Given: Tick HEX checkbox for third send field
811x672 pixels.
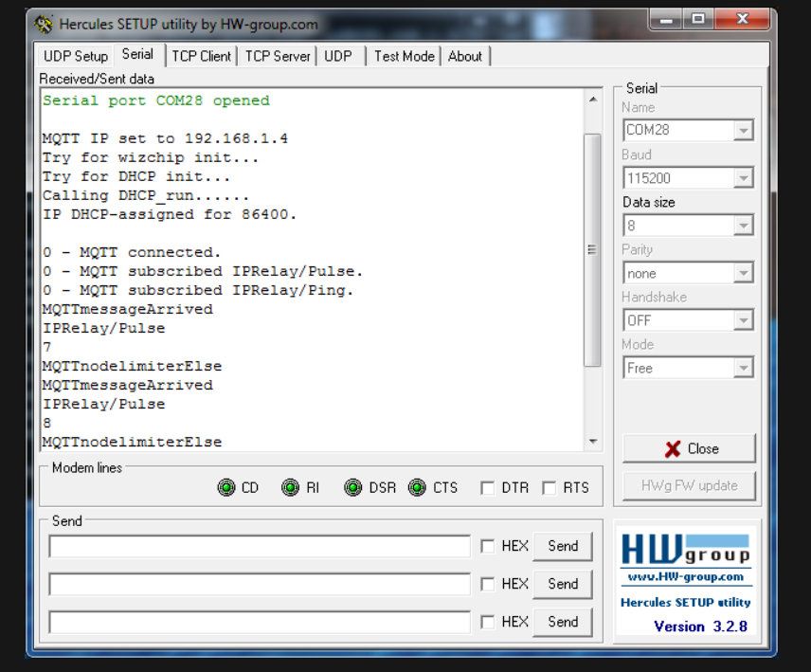Looking at the screenshot, I should coord(487,622).
